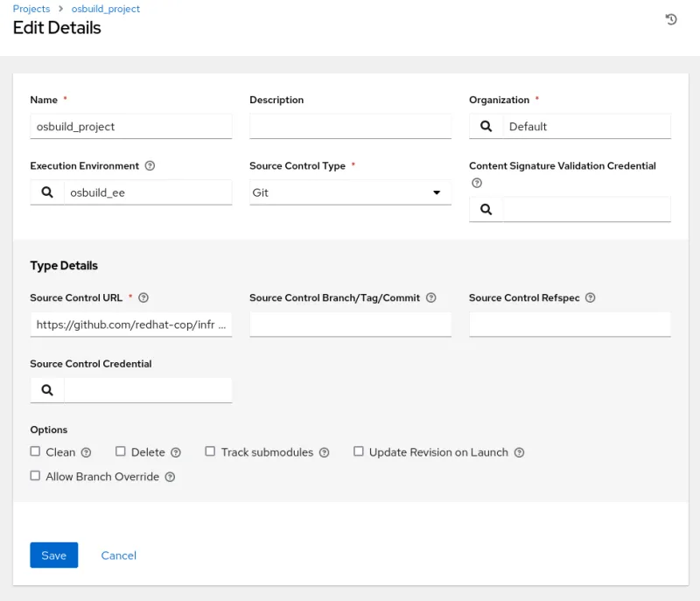700x601 pixels.
Task: Click the Cancel link
Action: click(x=118, y=556)
